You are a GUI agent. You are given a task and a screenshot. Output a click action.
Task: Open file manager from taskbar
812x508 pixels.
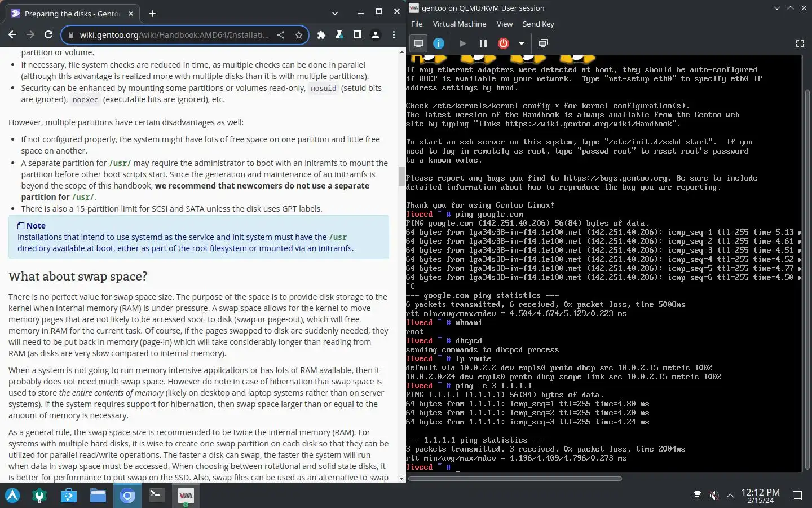98,496
